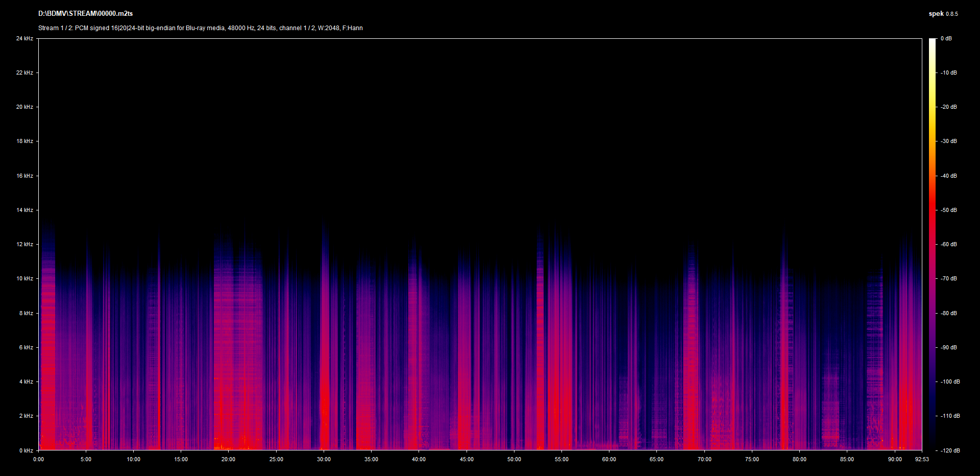Screen dimensions: 980x476
Task: Click the PCM stream description text line
Action: click(x=200, y=28)
